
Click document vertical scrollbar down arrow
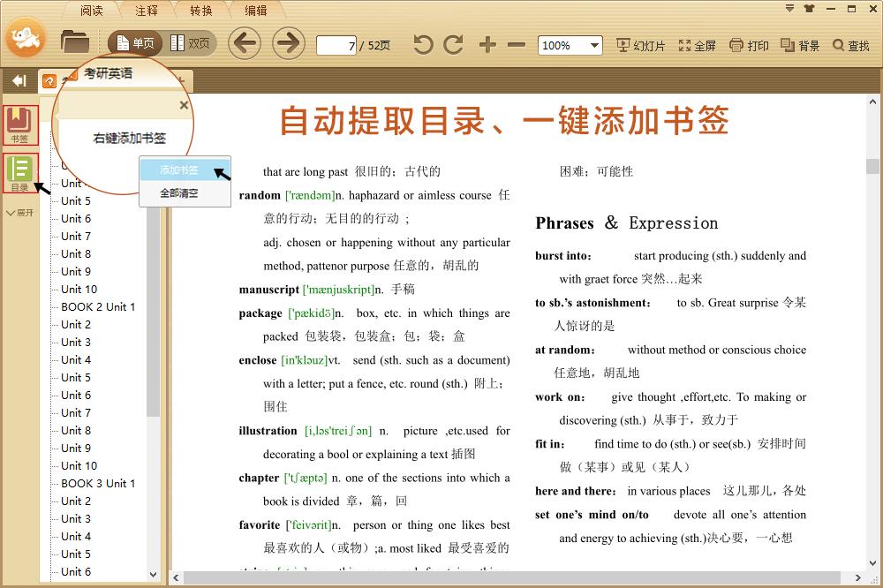[872, 562]
